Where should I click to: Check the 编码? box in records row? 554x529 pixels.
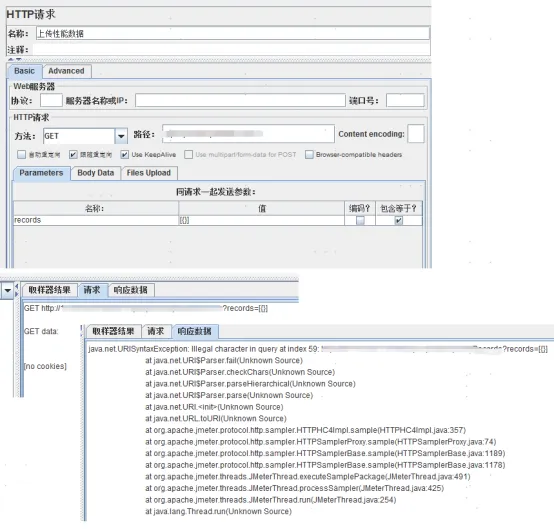(x=360, y=221)
